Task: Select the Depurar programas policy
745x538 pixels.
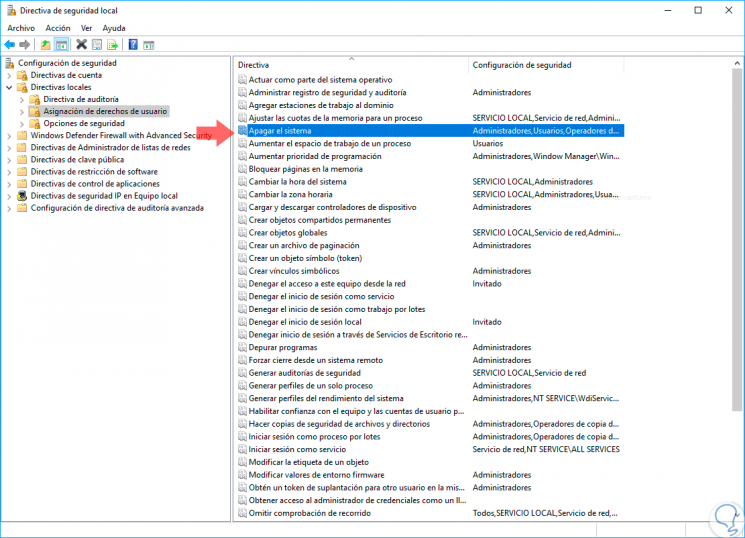Action: (x=283, y=347)
